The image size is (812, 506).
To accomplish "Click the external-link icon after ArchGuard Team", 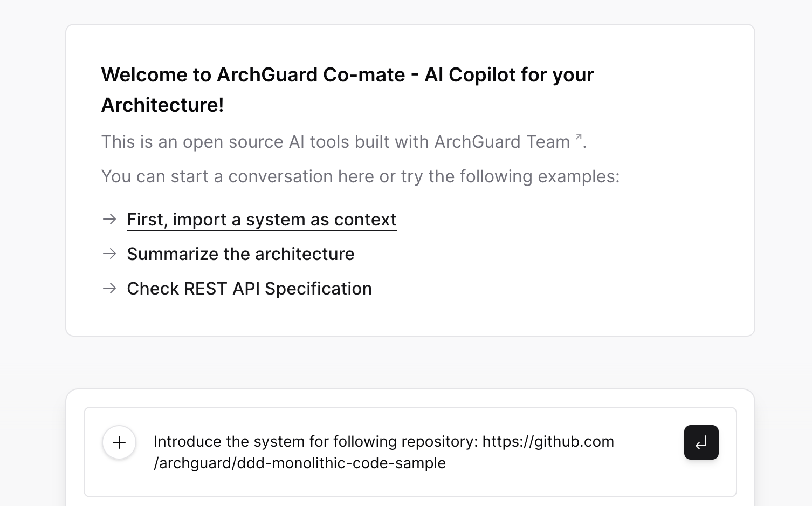I will 579,137.
